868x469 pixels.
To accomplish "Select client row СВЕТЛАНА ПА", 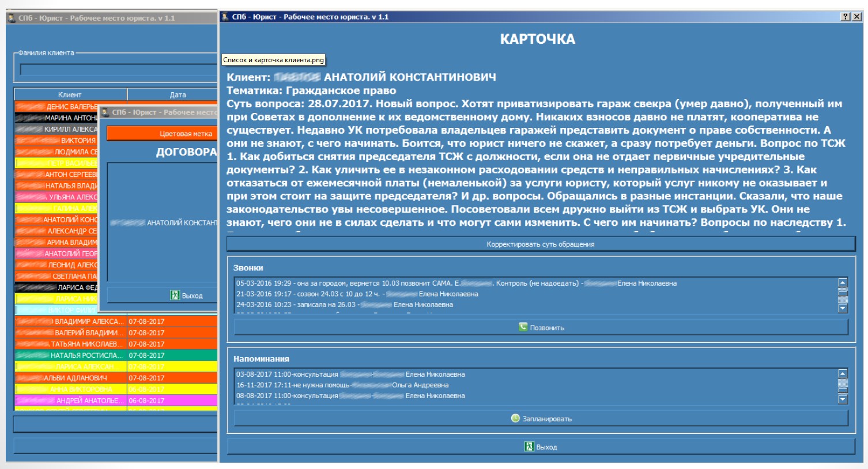I will click(56, 277).
